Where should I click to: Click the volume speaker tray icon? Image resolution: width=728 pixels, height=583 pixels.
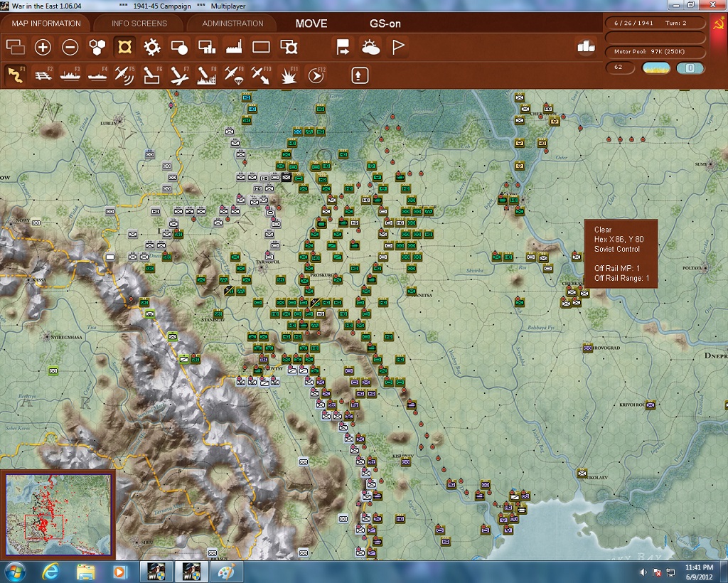[643, 572]
